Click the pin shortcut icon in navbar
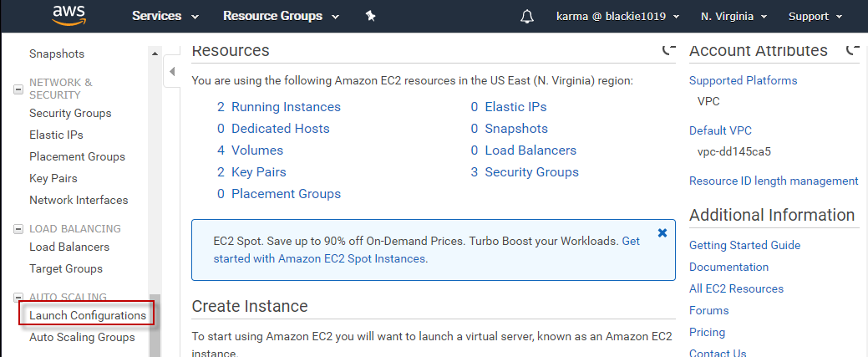868x357 pixels. 371,17
